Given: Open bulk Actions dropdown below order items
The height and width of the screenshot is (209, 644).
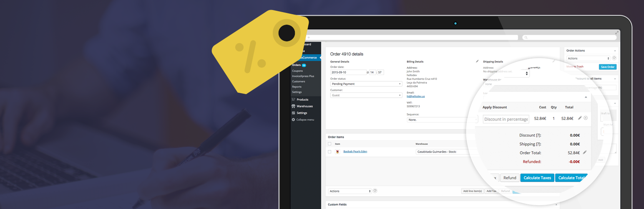Looking at the screenshot, I should click(x=350, y=191).
